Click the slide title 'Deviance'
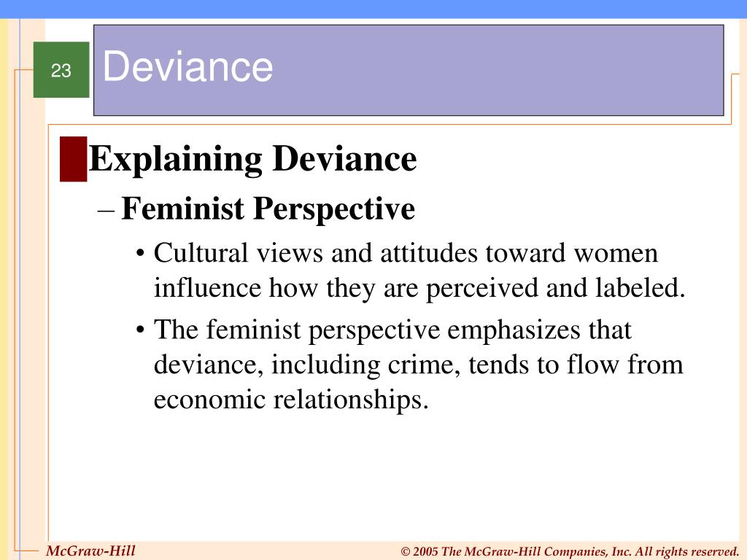The image size is (747, 560). (x=187, y=66)
